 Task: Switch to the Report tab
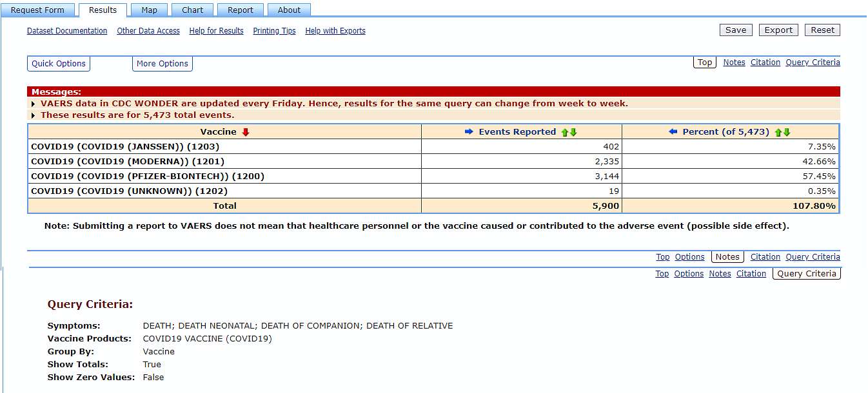(x=240, y=10)
